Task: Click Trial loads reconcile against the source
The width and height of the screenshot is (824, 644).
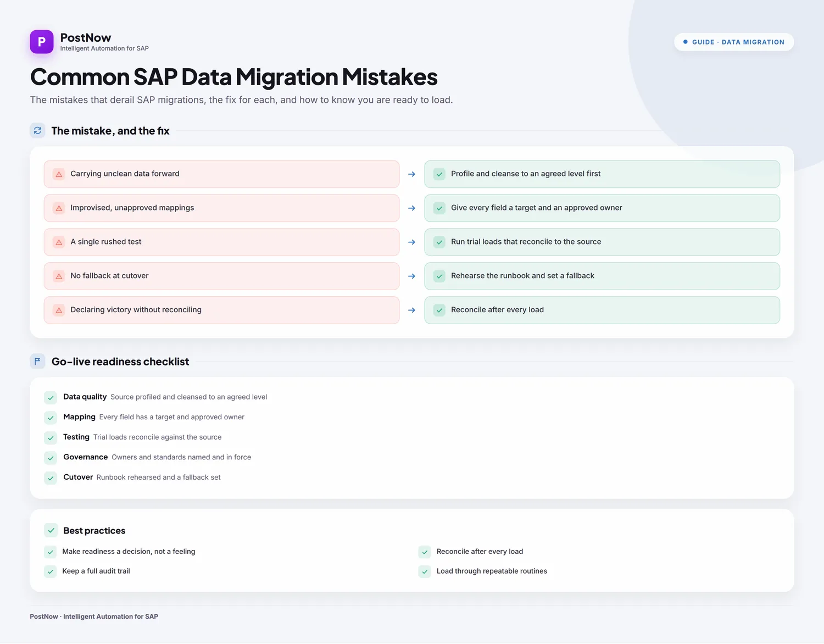Action: click(158, 437)
